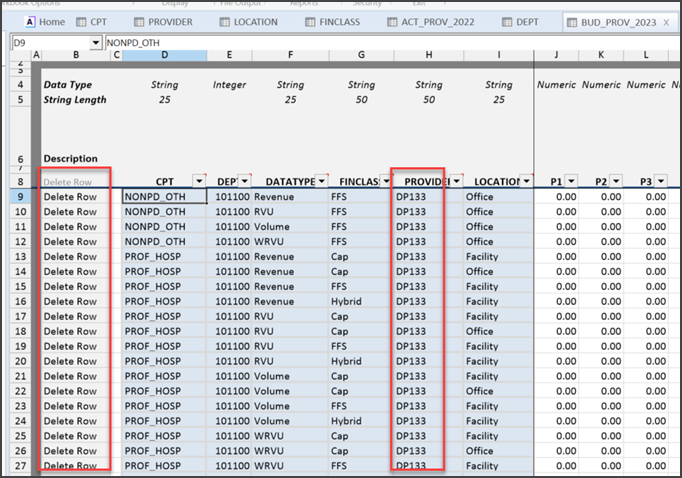The image size is (682, 478).
Task: Select column H header
Action: pyautogui.click(x=428, y=54)
